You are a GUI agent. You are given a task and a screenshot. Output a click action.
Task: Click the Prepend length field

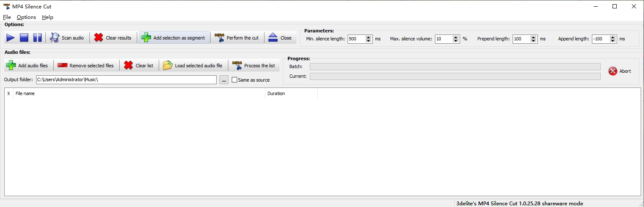[x=521, y=39]
